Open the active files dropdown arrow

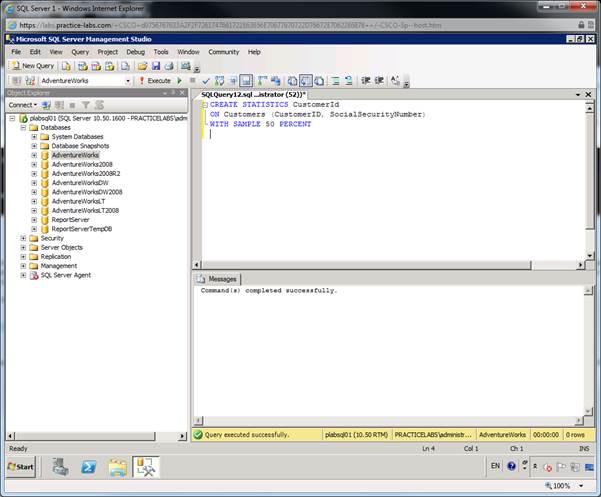point(578,94)
